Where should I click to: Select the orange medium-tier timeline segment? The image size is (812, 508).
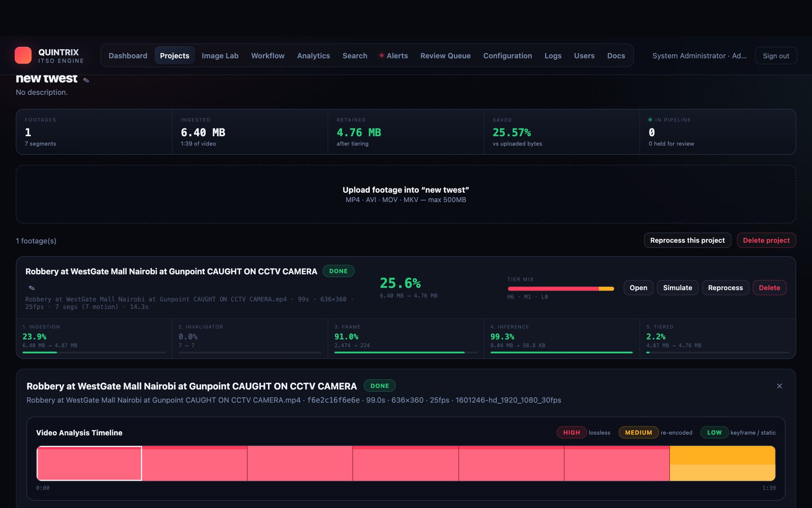point(722,463)
